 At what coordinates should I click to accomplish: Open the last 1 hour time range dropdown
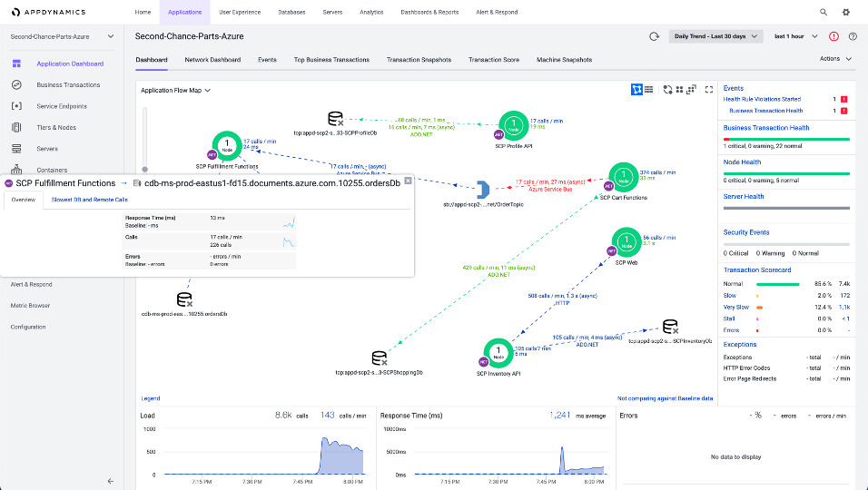[x=795, y=36]
